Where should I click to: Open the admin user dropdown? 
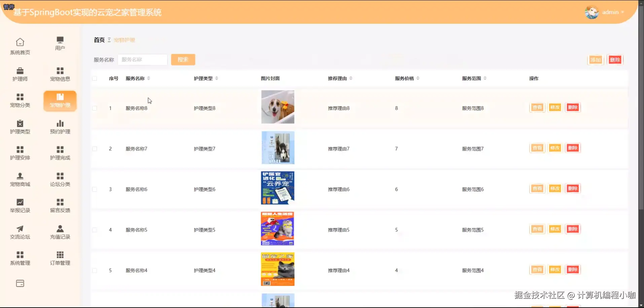pyautogui.click(x=612, y=12)
